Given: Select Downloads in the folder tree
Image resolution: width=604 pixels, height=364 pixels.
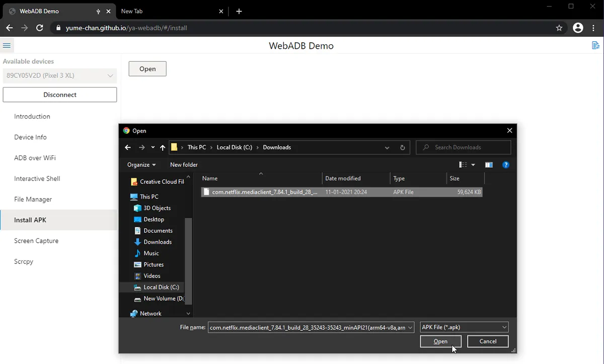Looking at the screenshot, I should point(157,242).
